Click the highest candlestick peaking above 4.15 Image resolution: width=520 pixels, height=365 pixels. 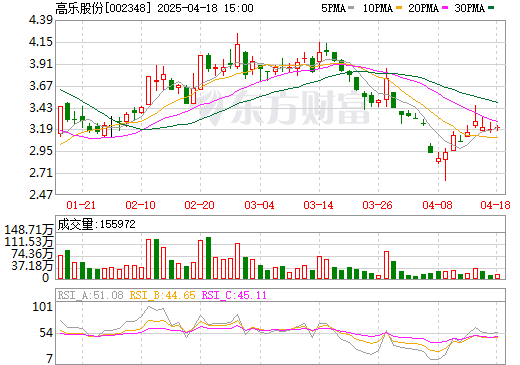point(237,51)
